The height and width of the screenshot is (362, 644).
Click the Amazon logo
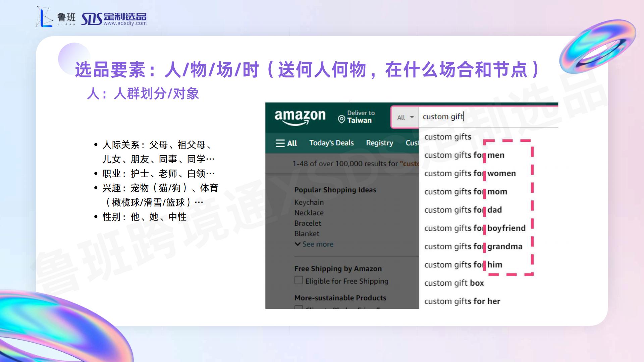[x=300, y=117]
